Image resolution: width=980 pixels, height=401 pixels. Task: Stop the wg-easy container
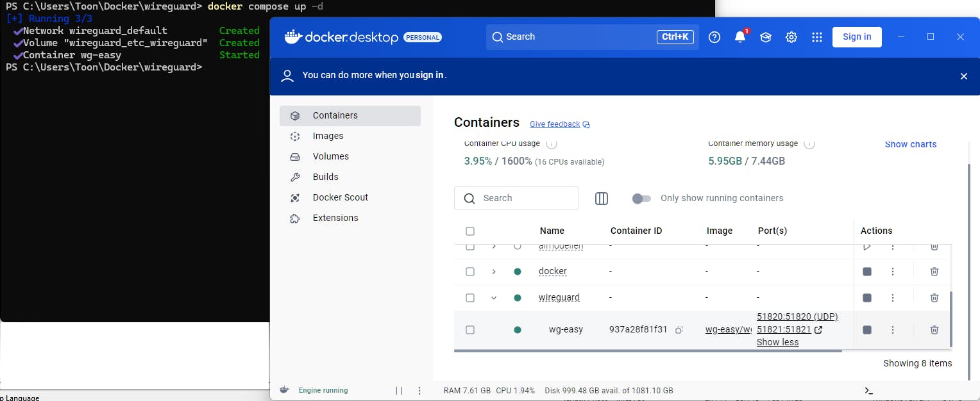click(867, 330)
